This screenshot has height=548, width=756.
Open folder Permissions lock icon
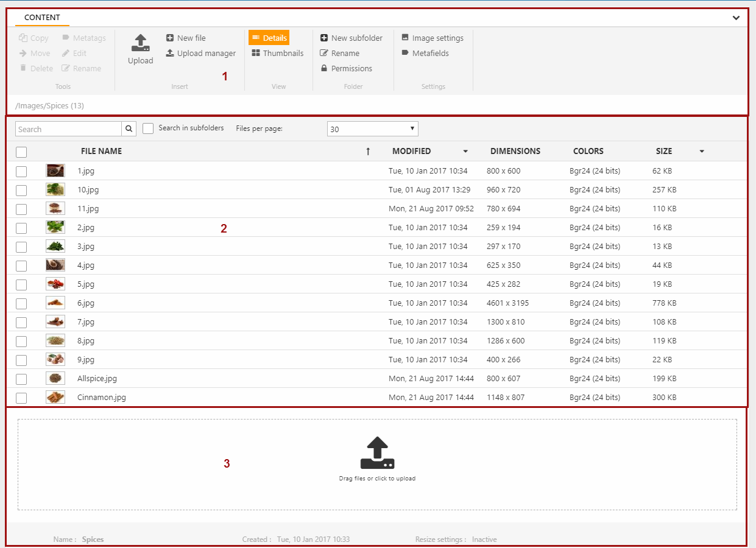(x=324, y=69)
